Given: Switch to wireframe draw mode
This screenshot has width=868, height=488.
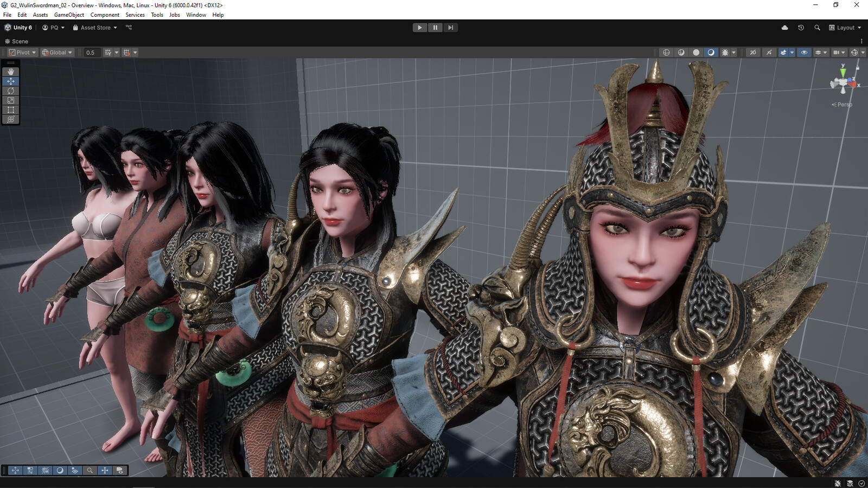Looking at the screenshot, I should click(x=666, y=53).
